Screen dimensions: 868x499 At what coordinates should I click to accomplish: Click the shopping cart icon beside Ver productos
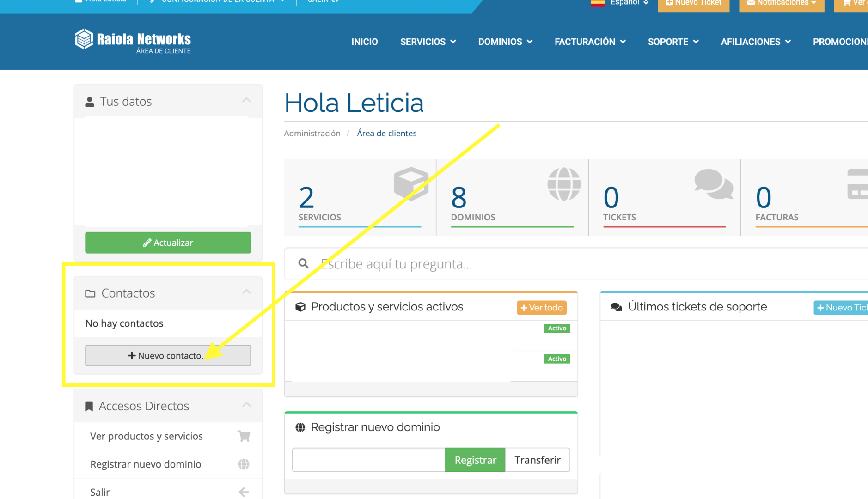coord(244,436)
